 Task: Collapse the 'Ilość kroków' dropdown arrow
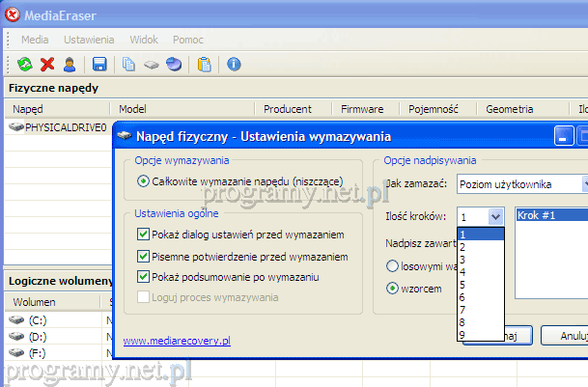[495, 217]
